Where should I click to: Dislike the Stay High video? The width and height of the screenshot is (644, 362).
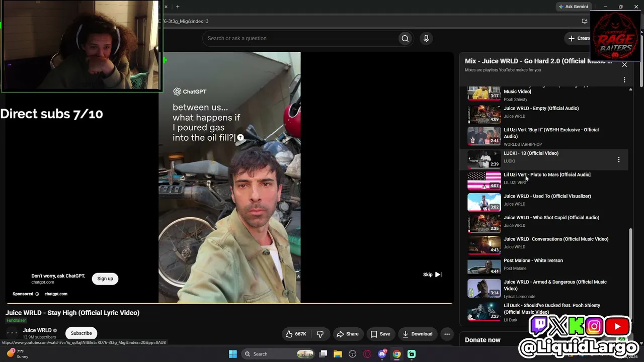coord(320,334)
